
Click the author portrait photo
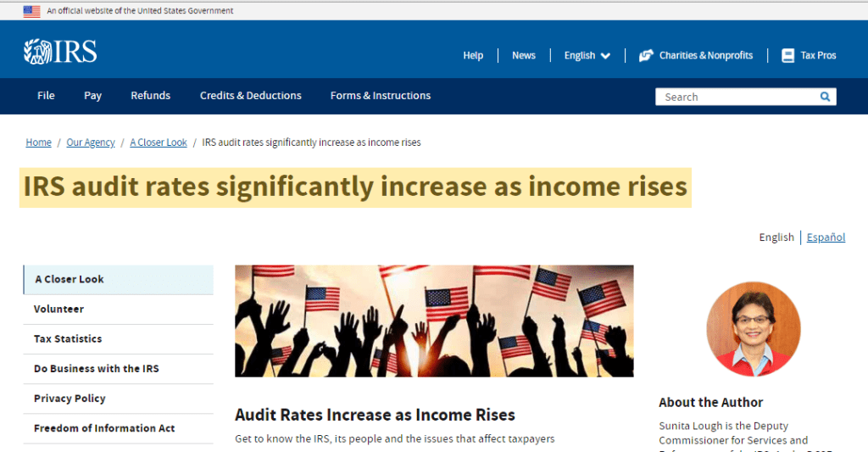tap(754, 329)
